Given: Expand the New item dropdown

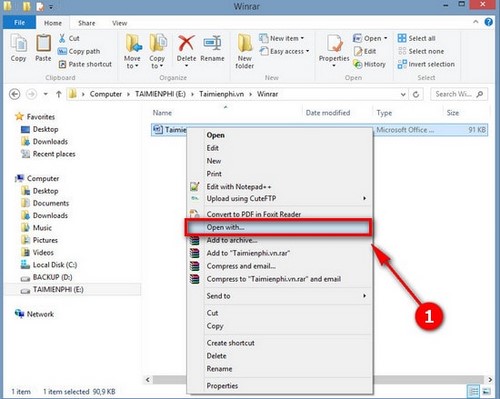Looking at the screenshot, I should coord(302,38).
